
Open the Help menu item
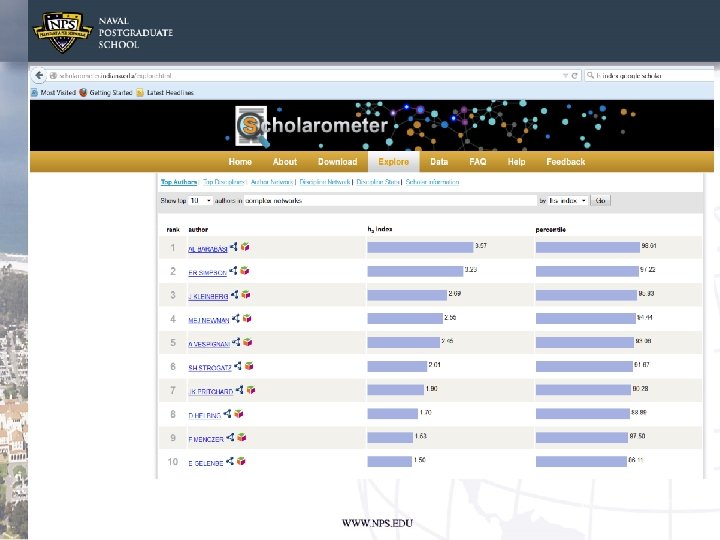(x=517, y=162)
